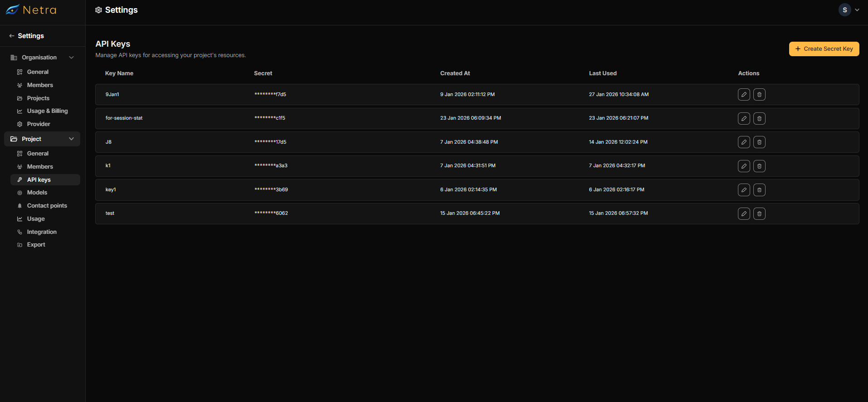Click the Netra brand name text
Viewport: 868px width, 402px height.
39,10
